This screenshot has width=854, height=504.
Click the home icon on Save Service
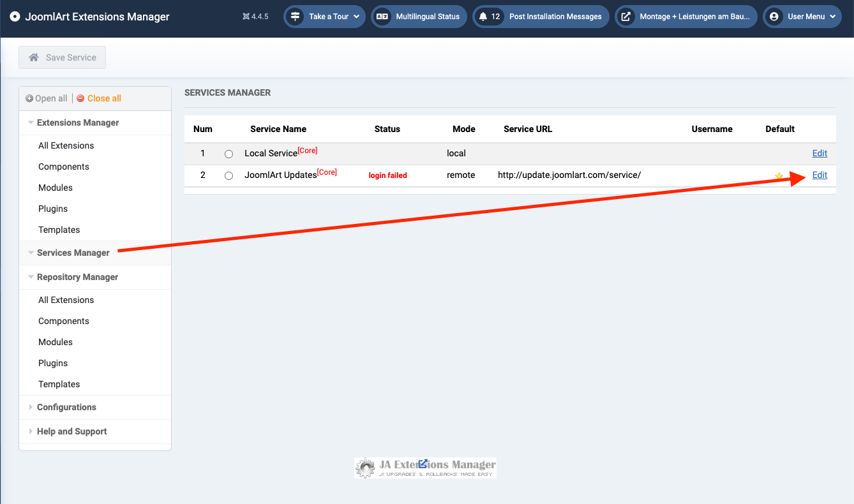point(34,57)
